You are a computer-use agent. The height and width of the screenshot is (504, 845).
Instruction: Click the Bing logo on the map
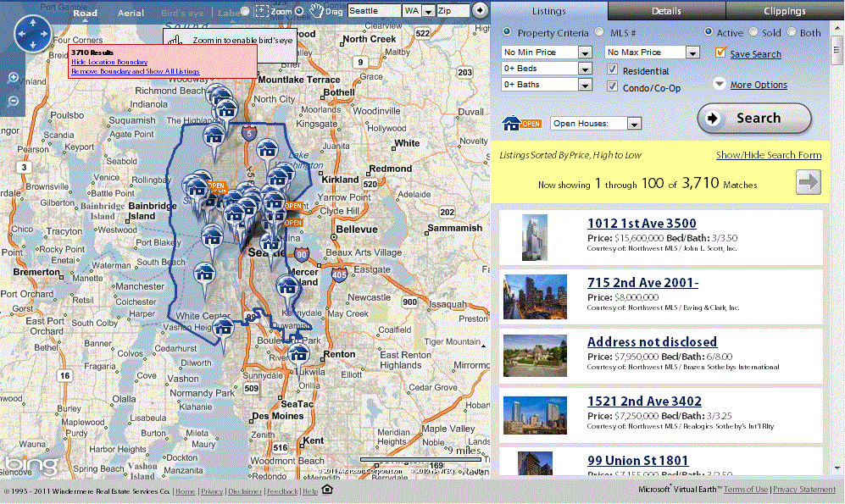click(31, 465)
